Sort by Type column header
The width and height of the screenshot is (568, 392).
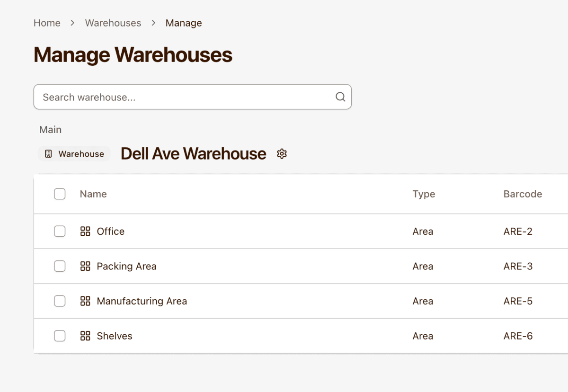pyautogui.click(x=424, y=194)
